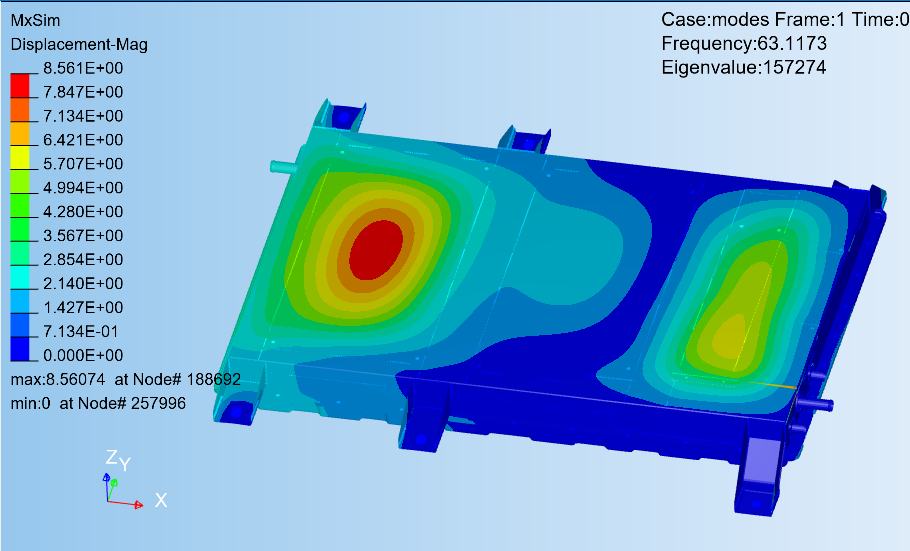Click the darkest blue legend swatch
Screen dimensions: 910x551
click(20, 349)
